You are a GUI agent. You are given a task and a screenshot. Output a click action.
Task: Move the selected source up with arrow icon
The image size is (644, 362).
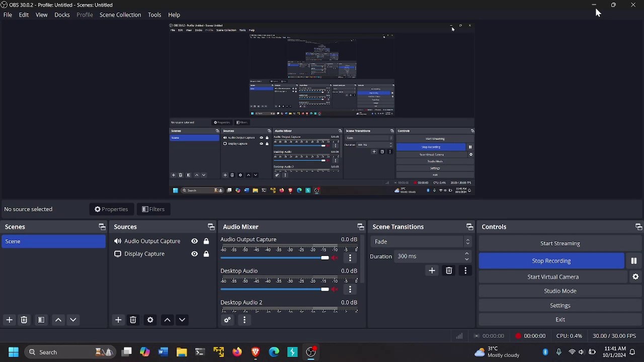tap(168, 320)
